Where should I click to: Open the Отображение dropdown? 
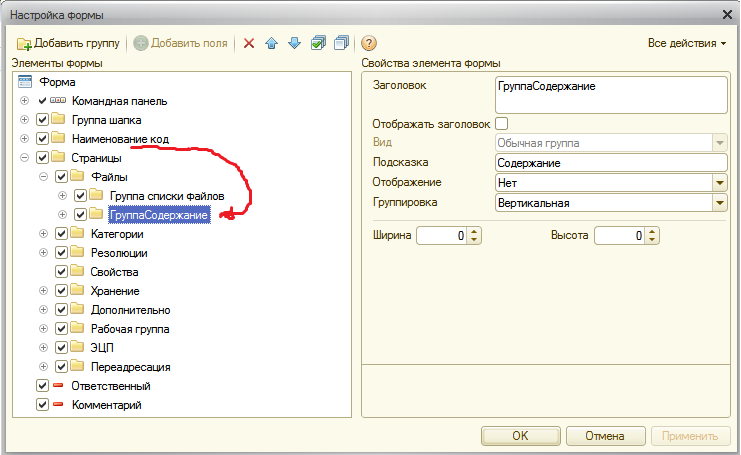pos(719,183)
